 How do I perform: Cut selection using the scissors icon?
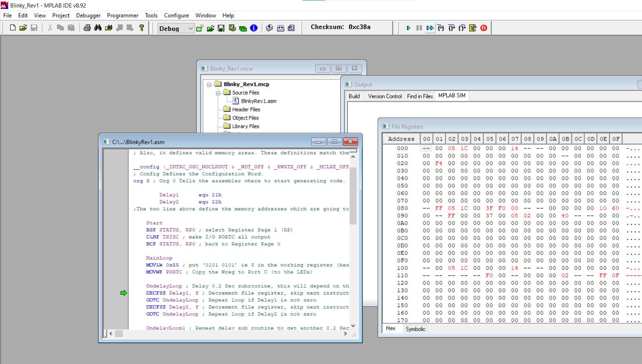pyautogui.click(x=49, y=27)
